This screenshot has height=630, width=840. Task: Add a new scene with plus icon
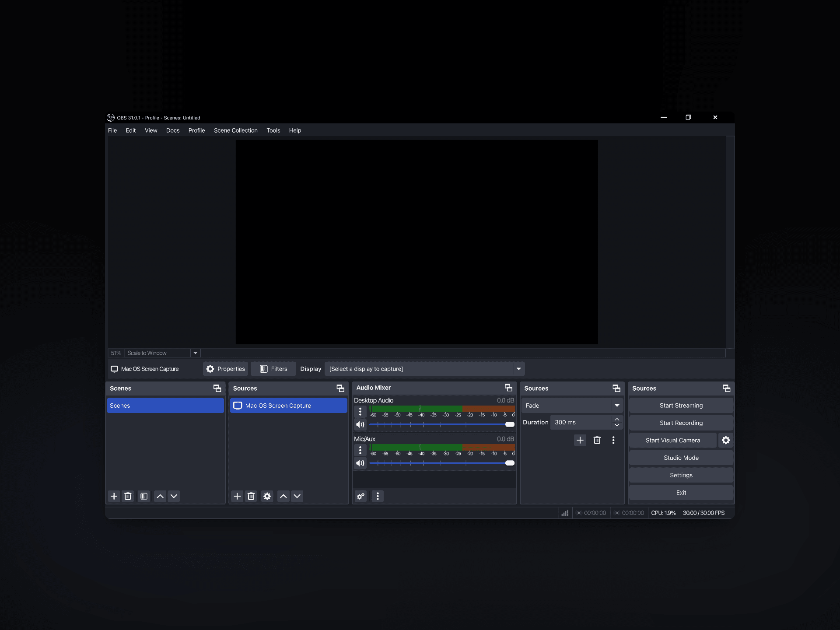pyautogui.click(x=114, y=496)
